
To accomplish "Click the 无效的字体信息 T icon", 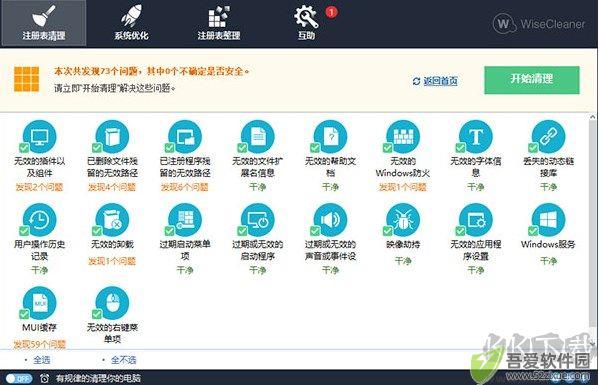I will (476, 137).
